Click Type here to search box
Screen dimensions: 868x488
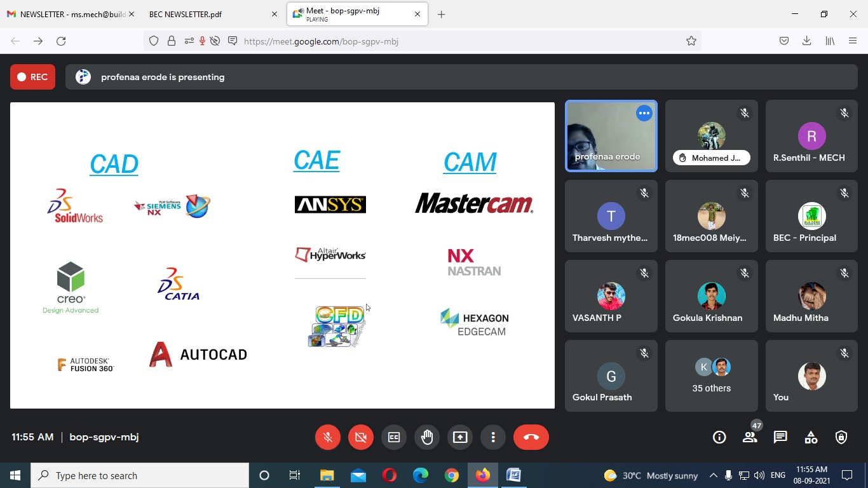click(x=140, y=475)
